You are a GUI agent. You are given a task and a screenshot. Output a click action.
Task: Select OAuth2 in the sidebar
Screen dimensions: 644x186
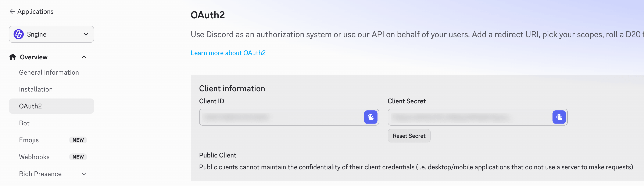pyautogui.click(x=51, y=106)
